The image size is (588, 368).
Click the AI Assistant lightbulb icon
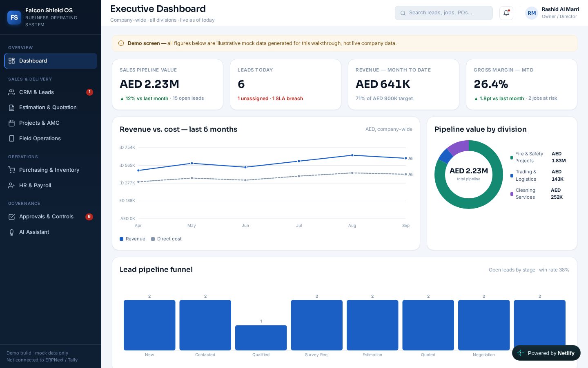coord(12,232)
